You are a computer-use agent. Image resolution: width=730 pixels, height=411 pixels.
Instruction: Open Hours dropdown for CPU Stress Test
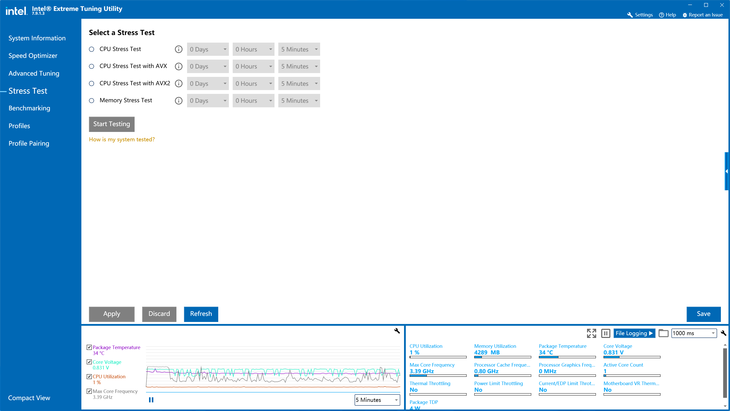[253, 49]
